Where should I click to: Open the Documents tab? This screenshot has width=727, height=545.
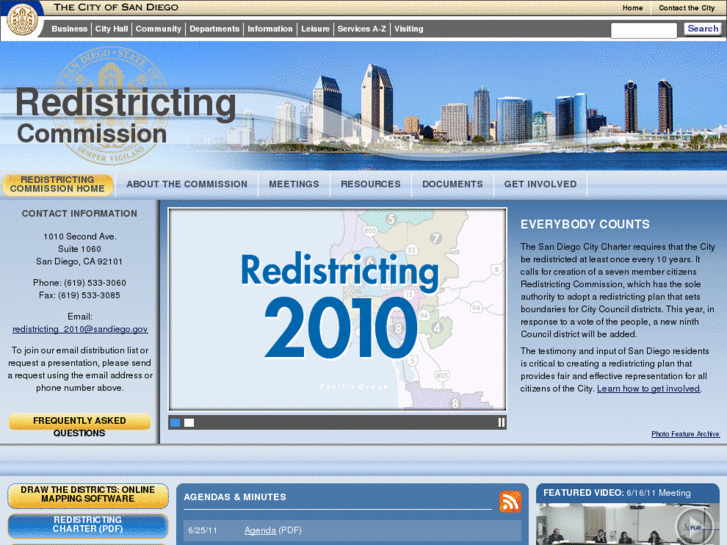[x=453, y=184]
